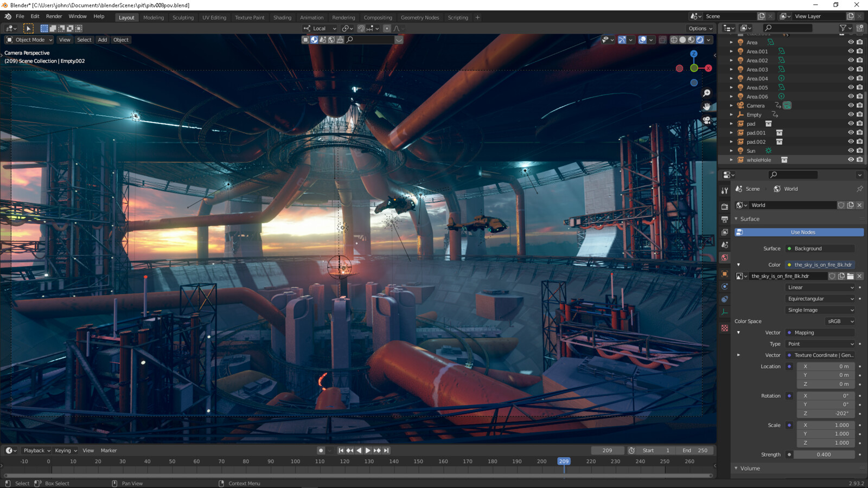Hide Area.001 light in viewport
Screen dimensions: 868x488
[x=851, y=52]
